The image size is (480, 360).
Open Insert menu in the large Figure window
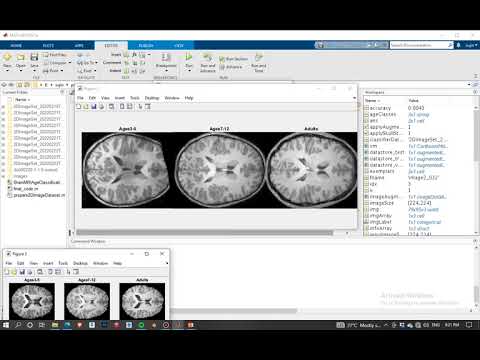tap(120, 98)
